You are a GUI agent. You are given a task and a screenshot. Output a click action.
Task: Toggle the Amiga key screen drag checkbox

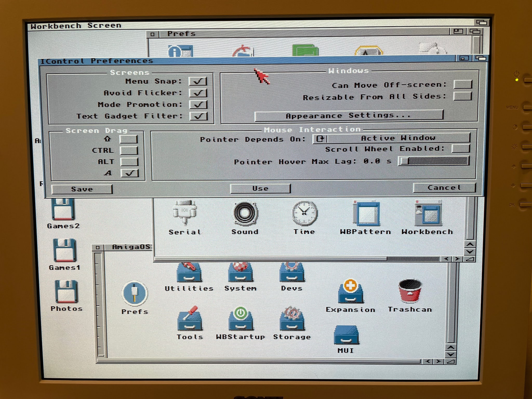[x=129, y=173]
